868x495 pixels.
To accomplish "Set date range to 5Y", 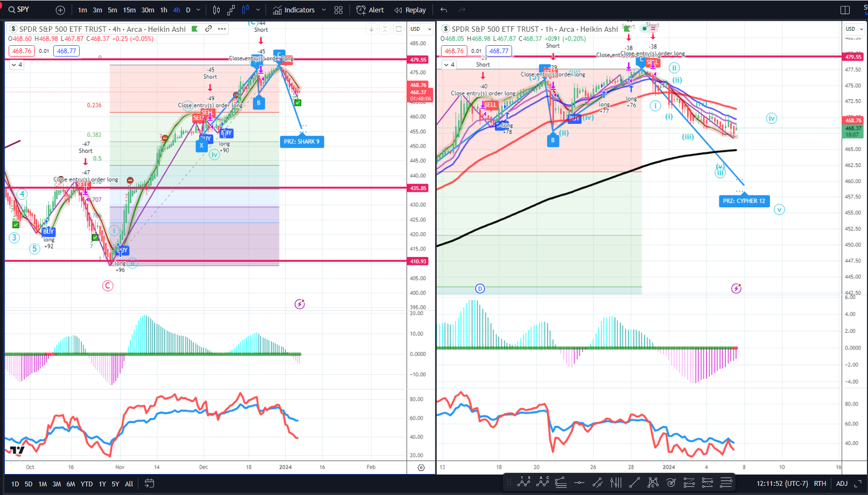I will (115, 484).
